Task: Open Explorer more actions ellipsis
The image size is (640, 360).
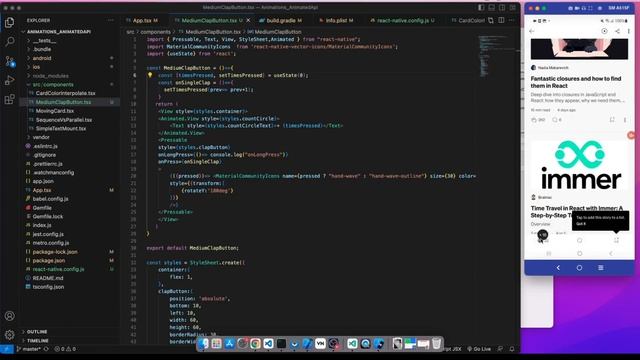Action: point(111,20)
